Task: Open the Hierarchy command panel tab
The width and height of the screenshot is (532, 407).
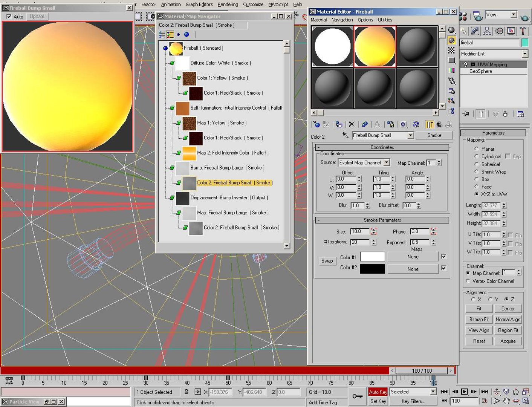Action: pyautogui.click(x=487, y=31)
